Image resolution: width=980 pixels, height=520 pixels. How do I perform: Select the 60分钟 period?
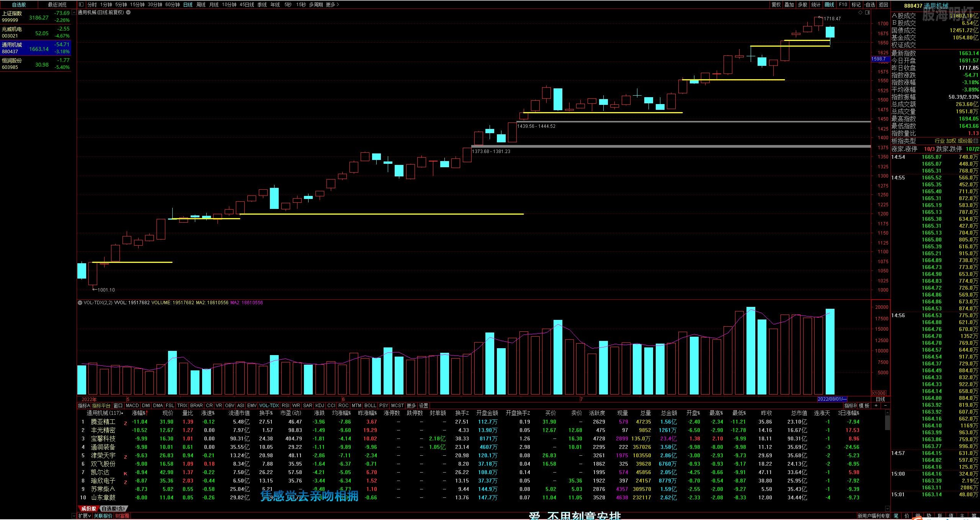coord(172,5)
